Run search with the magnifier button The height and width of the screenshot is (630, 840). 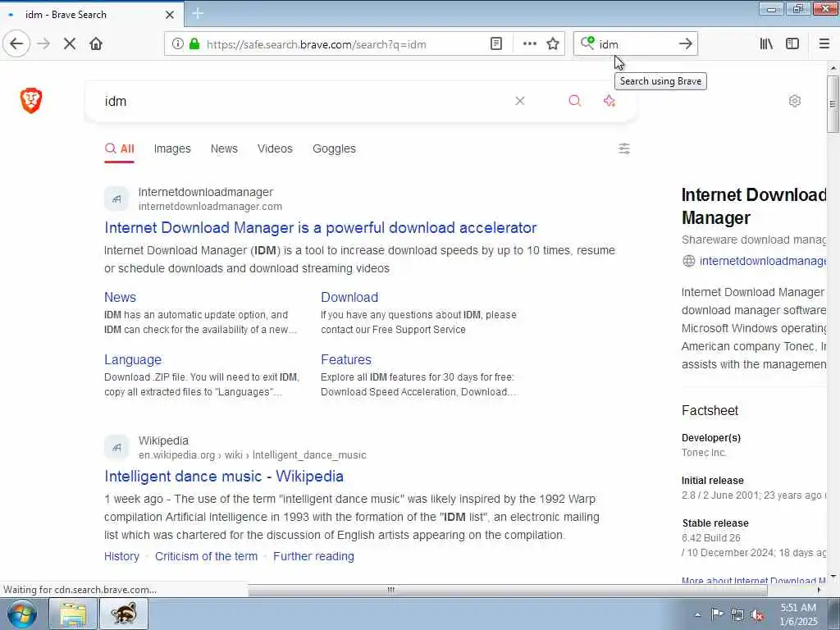click(x=575, y=101)
